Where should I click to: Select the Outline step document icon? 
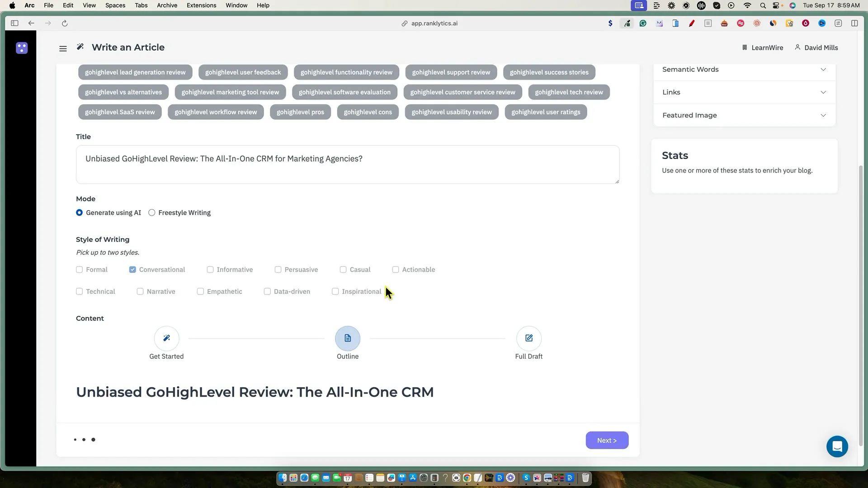(348, 338)
